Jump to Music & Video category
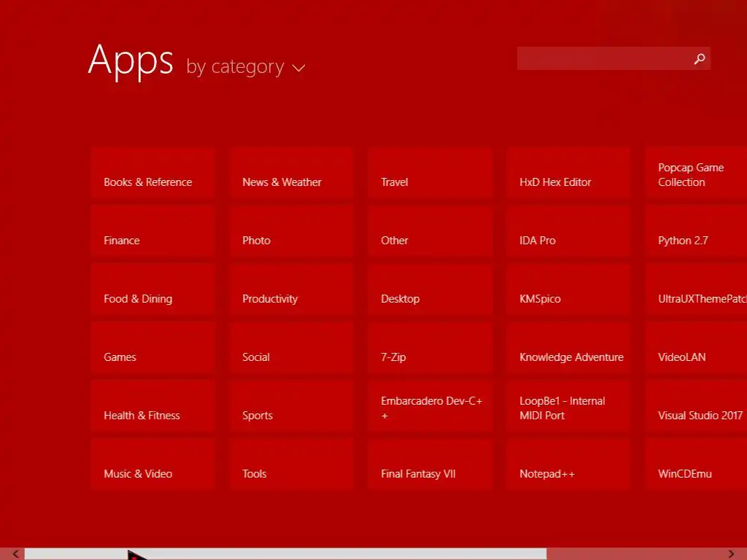Image resolution: width=747 pixels, height=560 pixels. coord(152,464)
